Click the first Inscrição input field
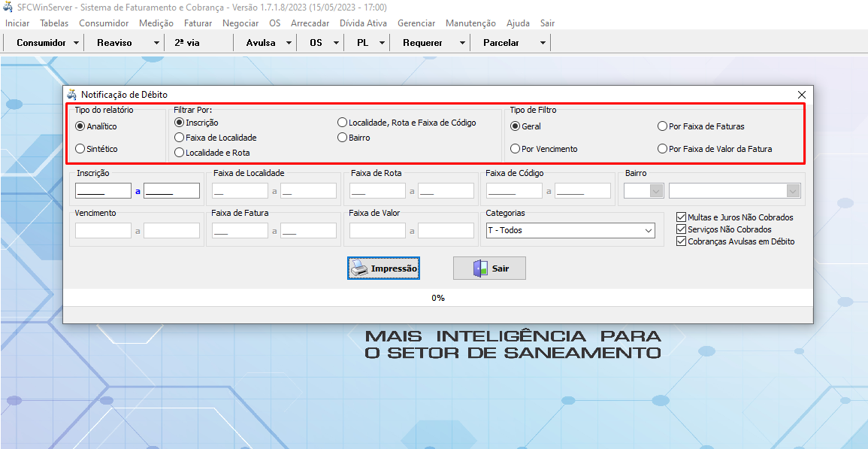 point(104,191)
